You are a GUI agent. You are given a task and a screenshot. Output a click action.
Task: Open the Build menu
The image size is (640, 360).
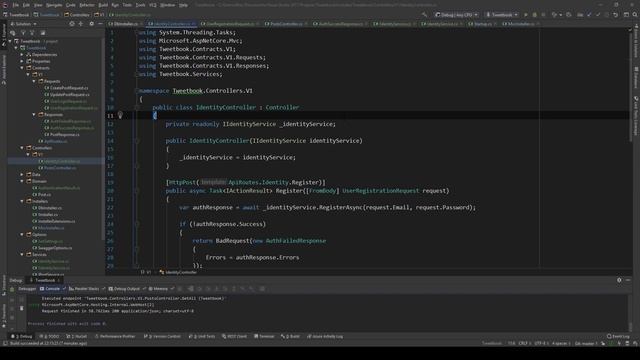103,5
